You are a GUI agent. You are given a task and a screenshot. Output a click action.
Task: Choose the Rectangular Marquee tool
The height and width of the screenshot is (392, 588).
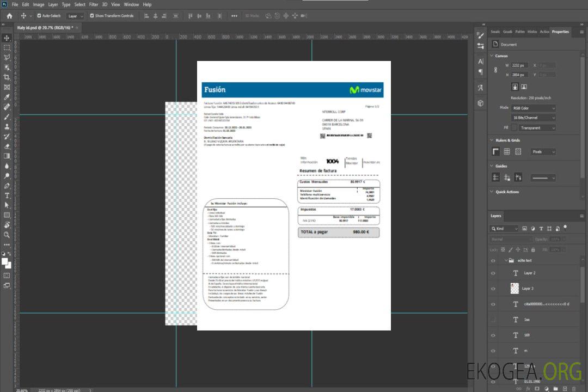7,47
